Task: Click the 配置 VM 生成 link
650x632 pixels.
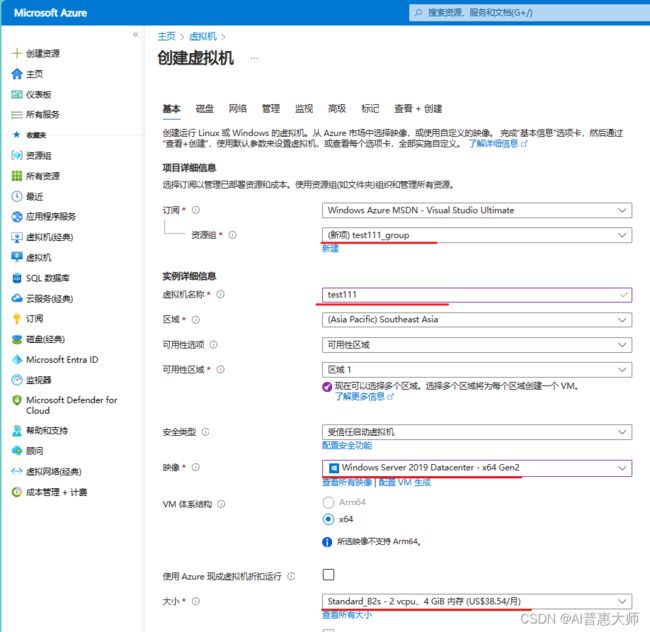Action: click(405, 482)
